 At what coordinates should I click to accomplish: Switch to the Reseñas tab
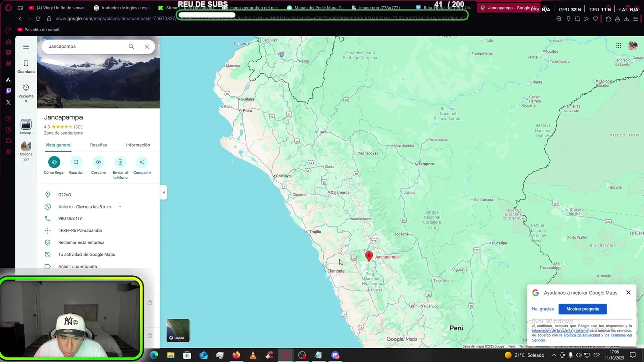(98, 145)
